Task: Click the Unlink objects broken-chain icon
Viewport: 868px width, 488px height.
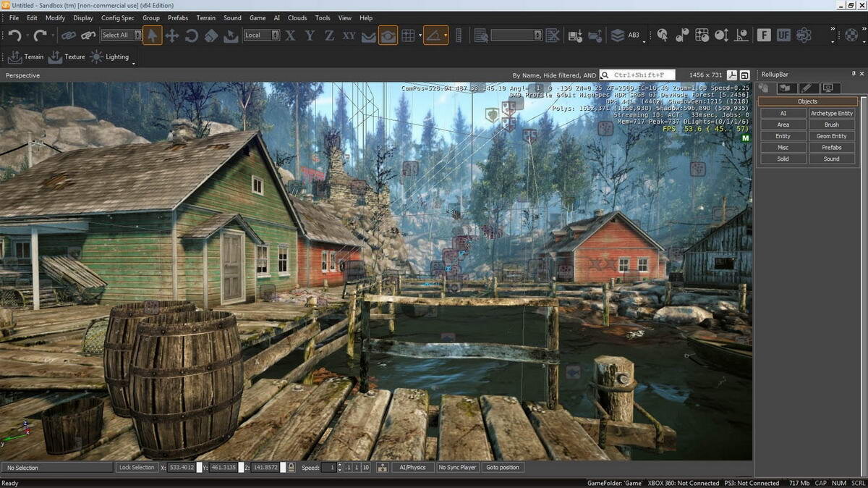Action: [x=88, y=35]
